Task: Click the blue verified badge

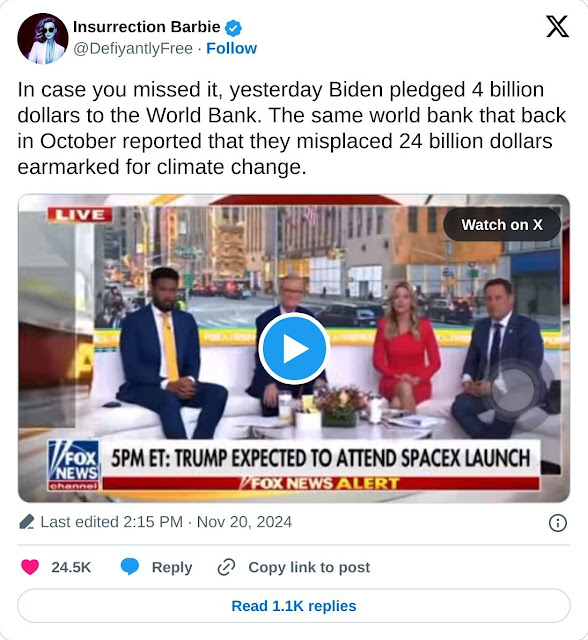Action: [x=233, y=28]
